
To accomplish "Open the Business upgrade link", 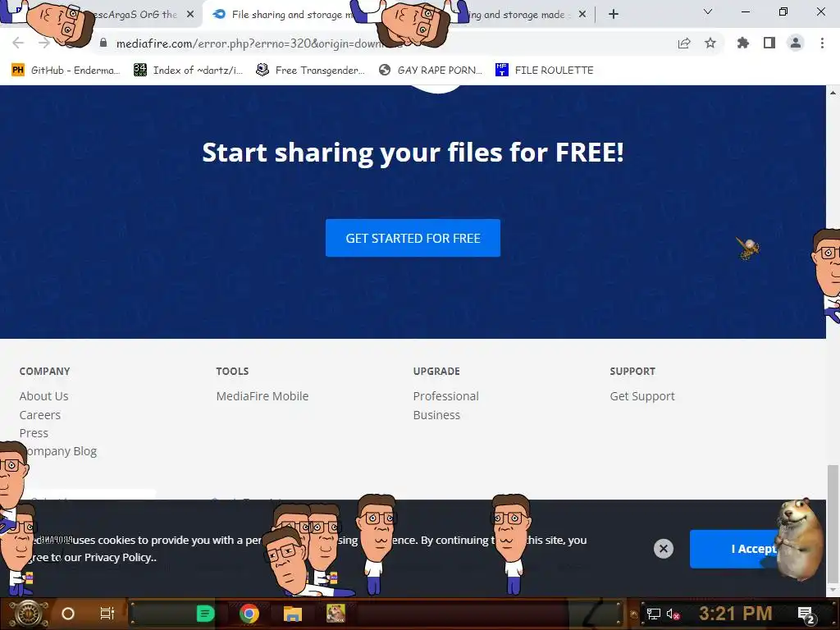I will point(436,414).
